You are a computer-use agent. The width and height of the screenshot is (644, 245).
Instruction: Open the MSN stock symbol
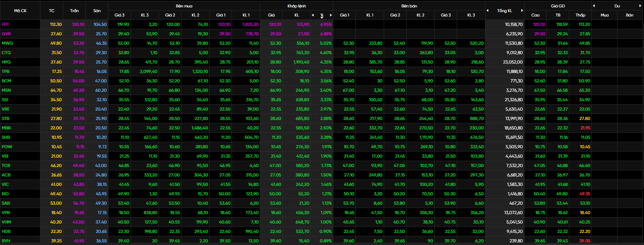pos(6,90)
